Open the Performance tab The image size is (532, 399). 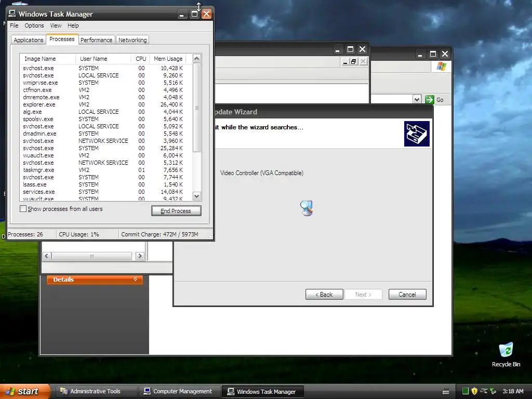96,40
